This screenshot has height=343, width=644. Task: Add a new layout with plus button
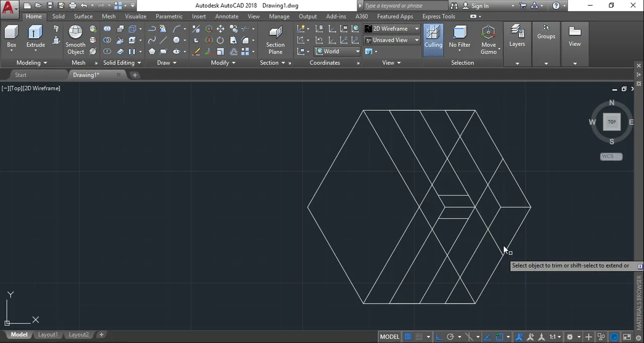pyautogui.click(x=101, y=334)
